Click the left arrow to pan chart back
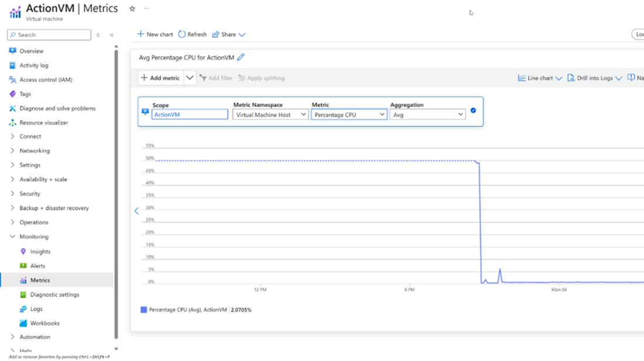This screenshot has height=361, width=644. click(136, 211)
